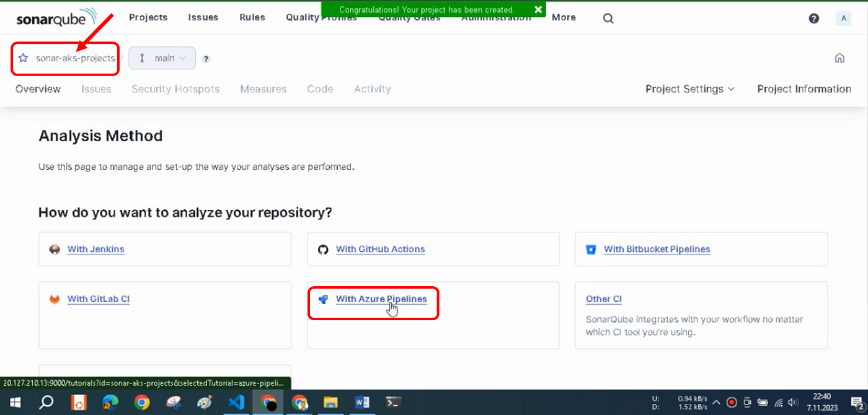Open the Quality Profiles menu item
The width and height of the screenshot is (868, 415).
(x=321, y=17)
